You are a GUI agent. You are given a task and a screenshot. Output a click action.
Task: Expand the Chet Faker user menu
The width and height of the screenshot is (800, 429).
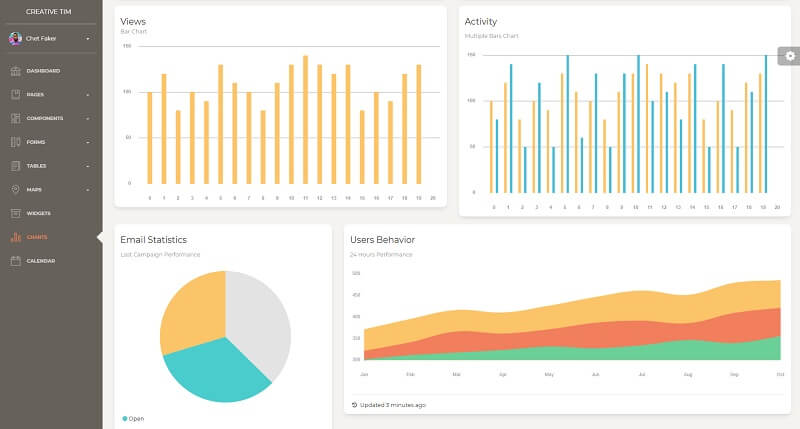(88, 39)
